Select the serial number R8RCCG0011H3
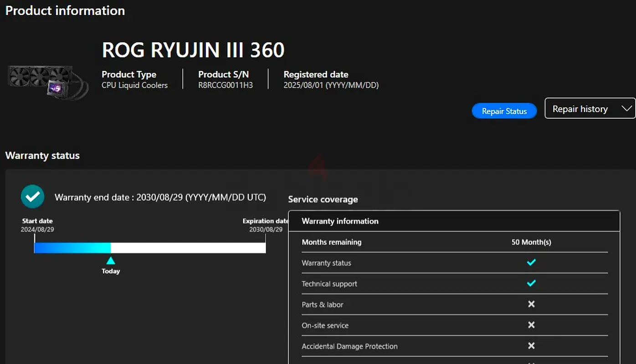The image size is (636, 364). pos(226,85)
